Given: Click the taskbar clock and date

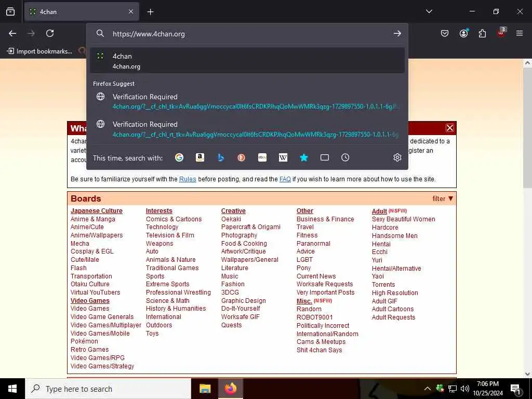Looking at the screenshot, I should tap(488, 389).
